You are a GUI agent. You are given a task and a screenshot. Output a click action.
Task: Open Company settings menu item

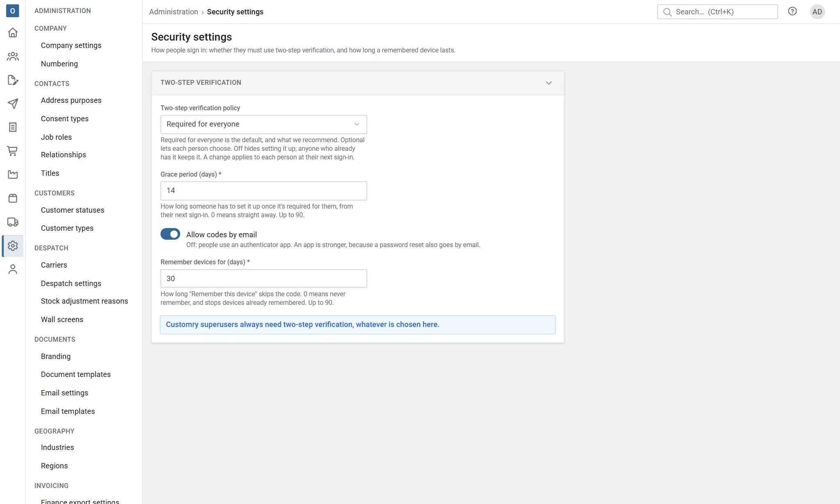[71, 45]
